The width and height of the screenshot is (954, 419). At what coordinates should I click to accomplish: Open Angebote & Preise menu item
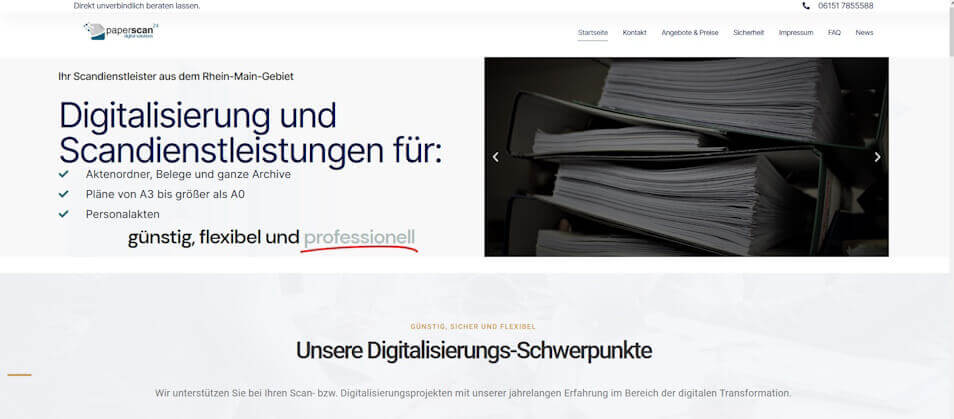pos(690,33)
